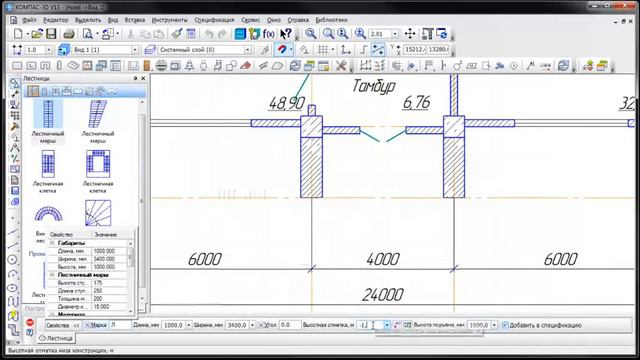The height and width of the screenshot is (360, 640).
Task: Open a file with the folder icon
Action: coord(37,34)
